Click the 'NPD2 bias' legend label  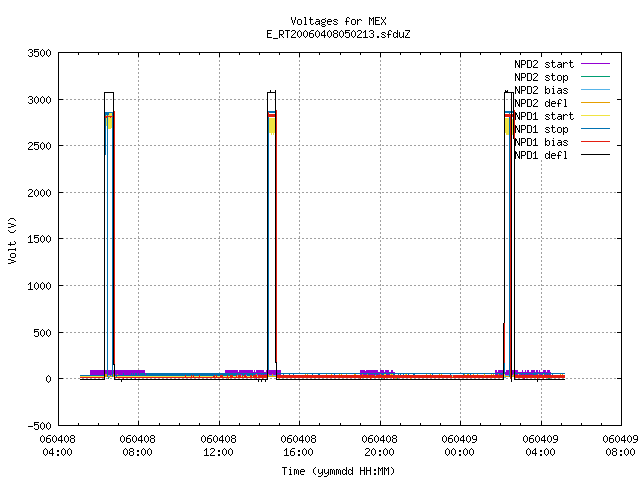541,90
